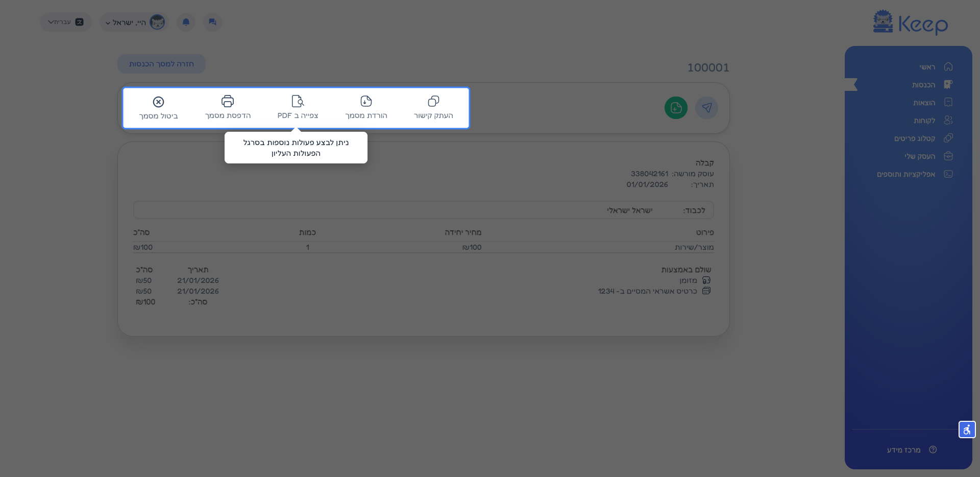Click the Keep logo

tap(910, 23)
